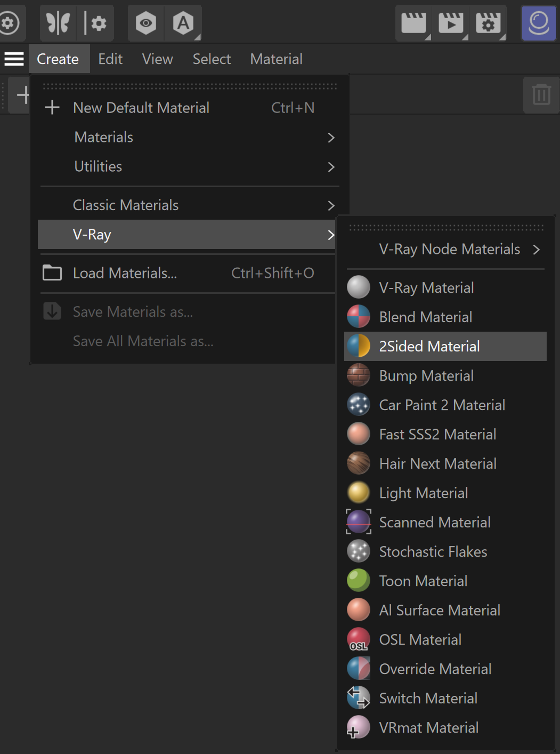Screen dimensions: 560x754
Task: Click the gear circle icon in the top toolbar
Action: tap(9, 23)
